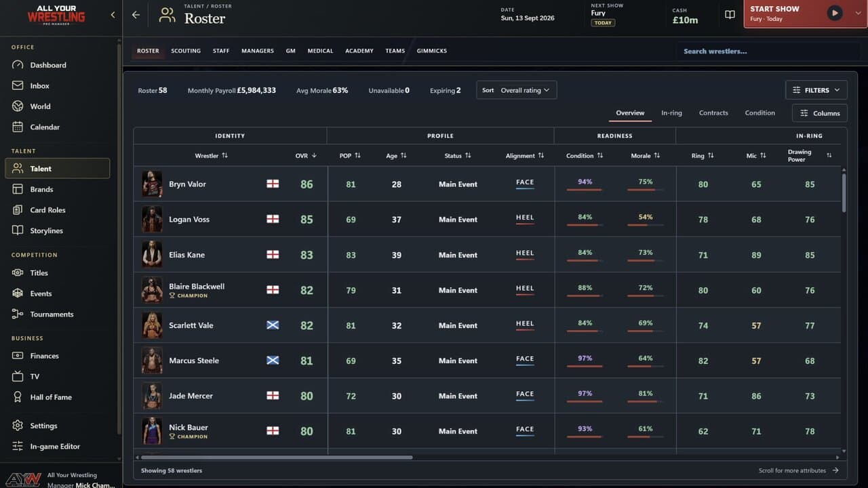Screen dimensions: 868x488
Task: Select the Contracts view tab
Action: tap(713, 113)
